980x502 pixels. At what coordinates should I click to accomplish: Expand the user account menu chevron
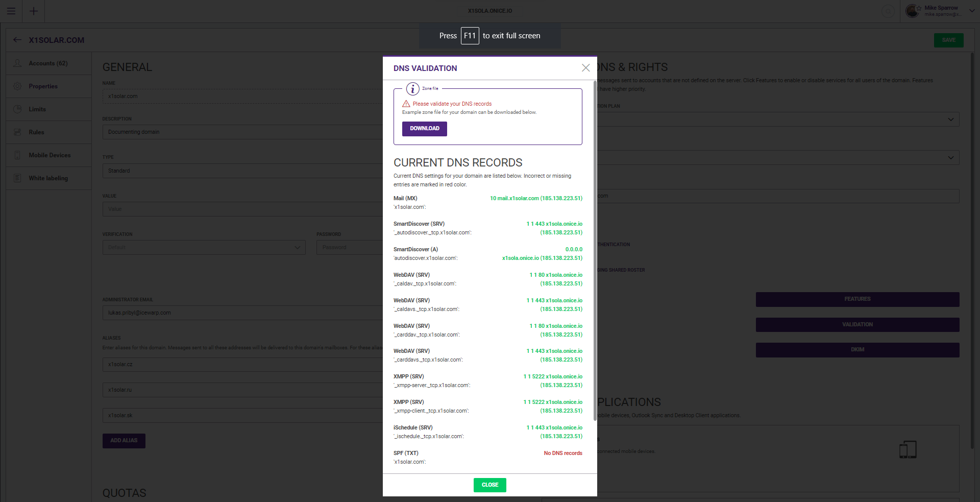972,11
